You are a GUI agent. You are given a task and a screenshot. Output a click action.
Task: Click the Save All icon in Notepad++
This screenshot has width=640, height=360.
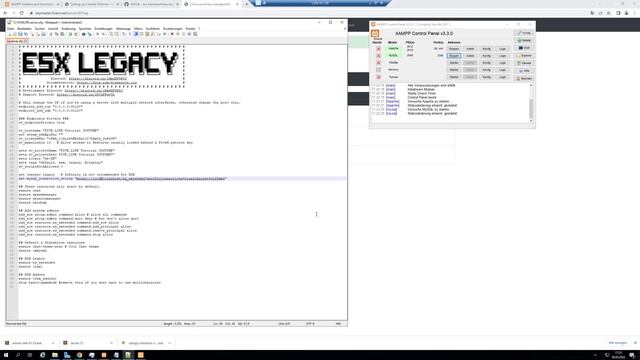(x=27, y=34)
